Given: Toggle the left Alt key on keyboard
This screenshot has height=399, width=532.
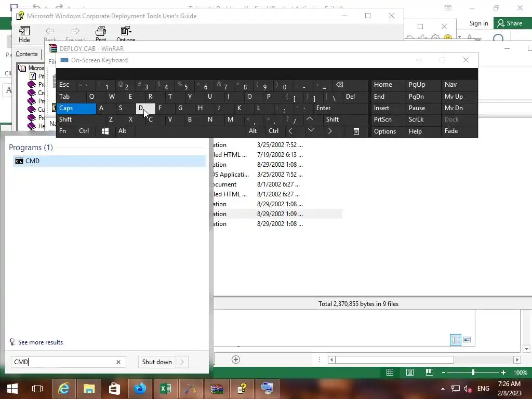Looking at the screenshot, I should click(125, 131).
